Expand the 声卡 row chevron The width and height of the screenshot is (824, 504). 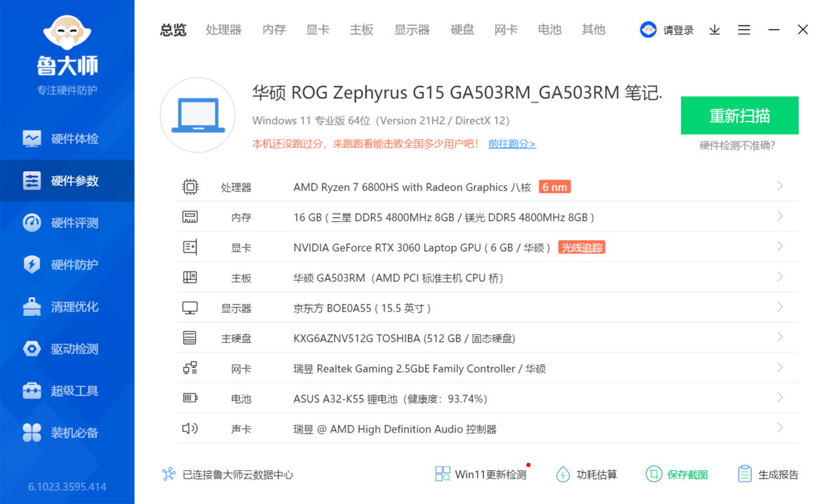tap(780, 428)
